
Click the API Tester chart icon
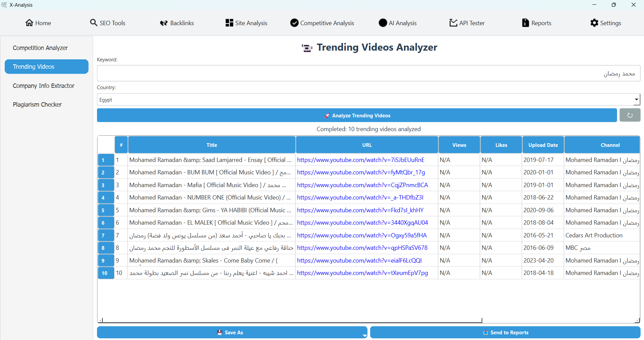point(453,23)
